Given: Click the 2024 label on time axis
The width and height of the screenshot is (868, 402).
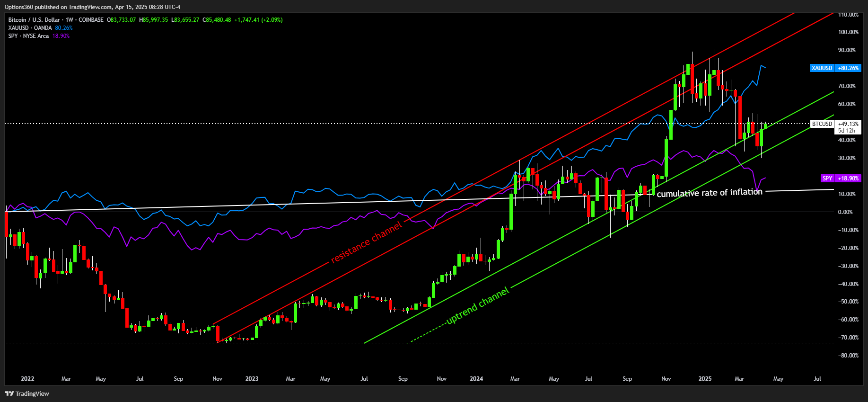Looking at the screenshot, I should tap(476, 379).
